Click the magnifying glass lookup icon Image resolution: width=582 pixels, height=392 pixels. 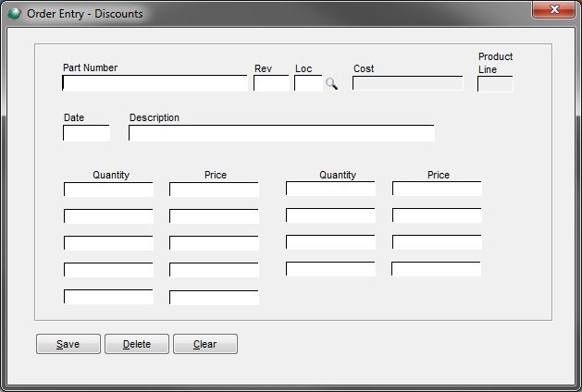pyautogui.click(x=331, y=84)
